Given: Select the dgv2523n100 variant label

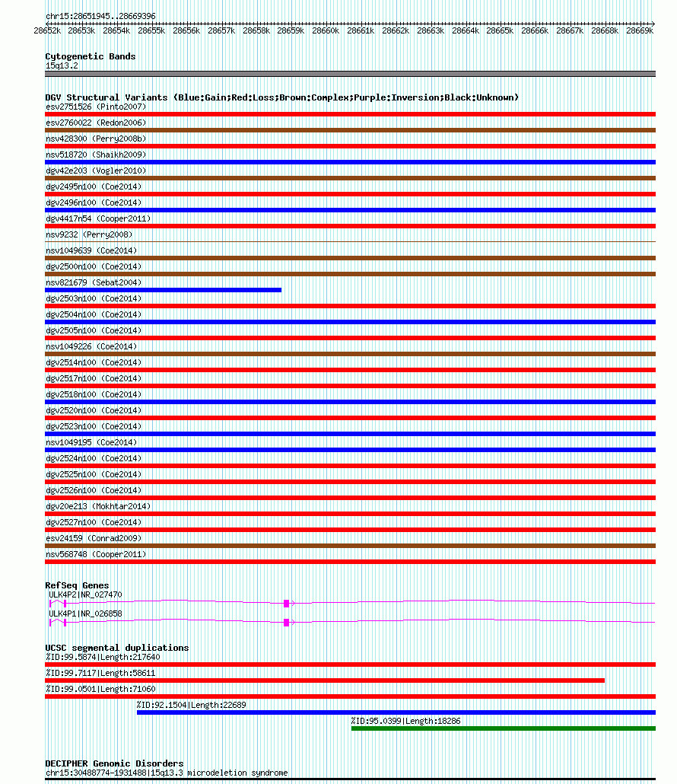Looking at the screenshot, I should coord(94,426).
